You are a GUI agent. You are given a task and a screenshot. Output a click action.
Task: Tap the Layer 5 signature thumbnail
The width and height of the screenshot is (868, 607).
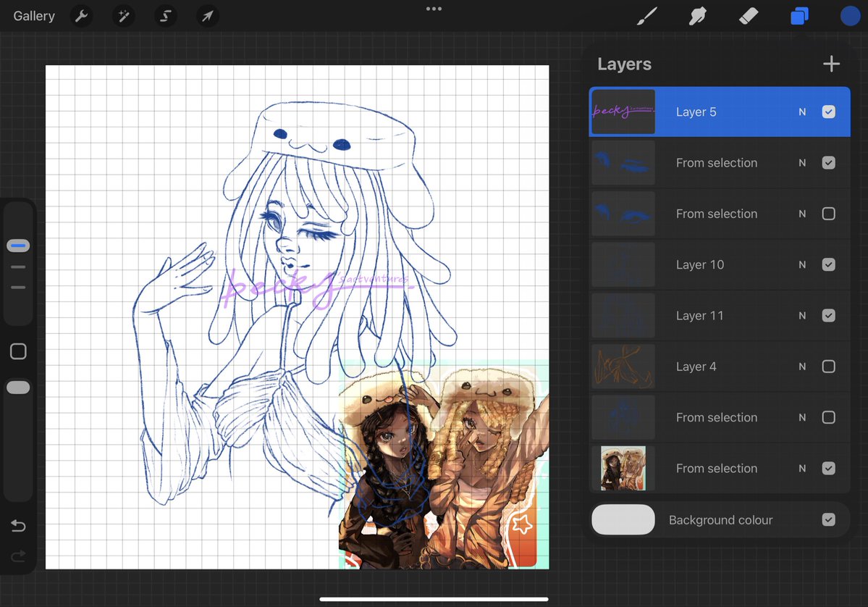pyautogui.click(x=623, y=112)
